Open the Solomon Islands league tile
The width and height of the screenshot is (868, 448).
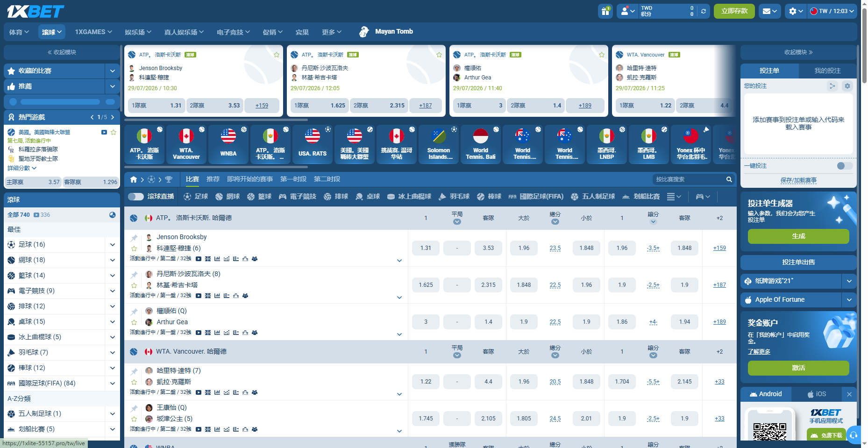click(x=439, y=144)
